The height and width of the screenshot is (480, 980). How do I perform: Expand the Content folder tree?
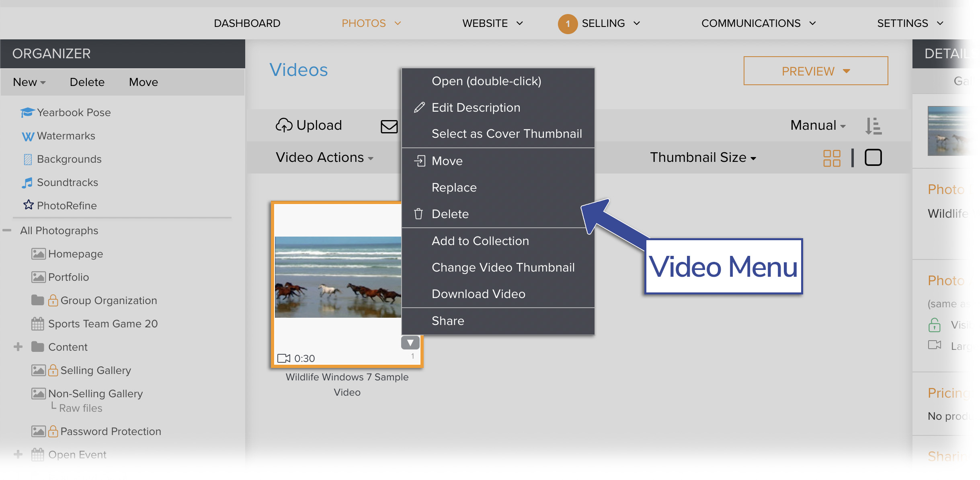pyautogui.click(x=18, y=347)
